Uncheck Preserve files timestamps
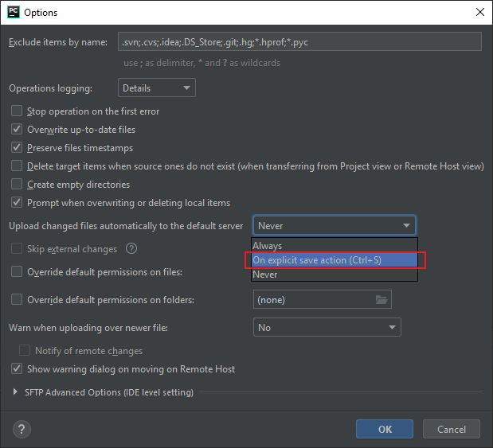The width and height of the screenshot is (493, 448). tap(17, 148)
